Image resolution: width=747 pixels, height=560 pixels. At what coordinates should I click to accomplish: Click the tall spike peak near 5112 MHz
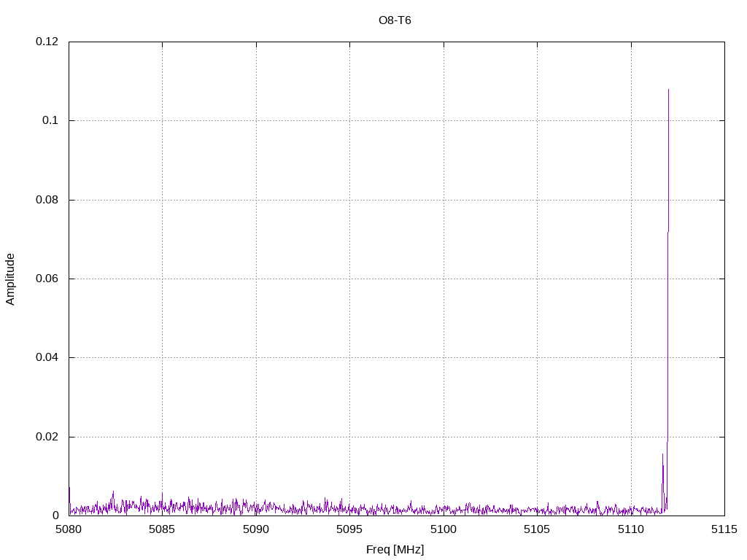click(668, 90)
